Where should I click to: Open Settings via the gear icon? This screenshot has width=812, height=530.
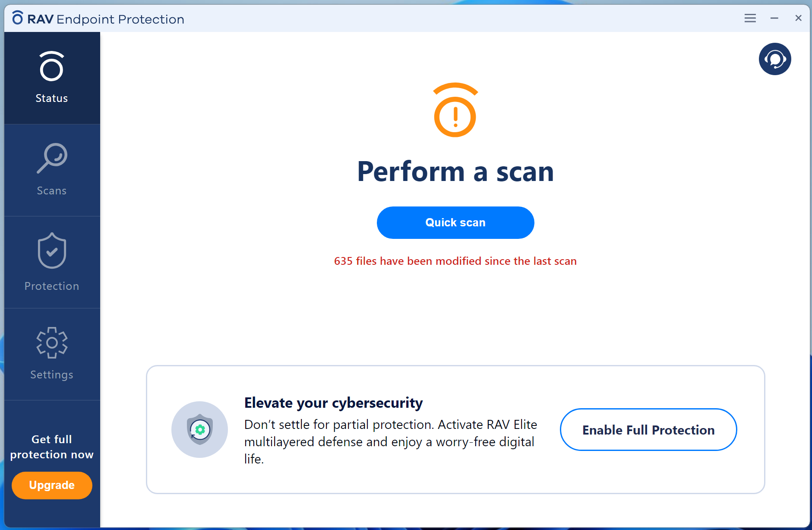51,343
